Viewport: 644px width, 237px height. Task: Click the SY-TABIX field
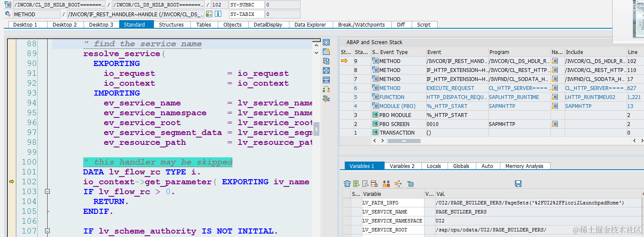246,14
